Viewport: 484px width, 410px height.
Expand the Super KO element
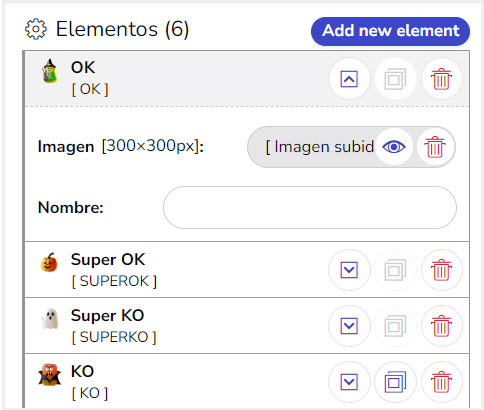point(349,326)
